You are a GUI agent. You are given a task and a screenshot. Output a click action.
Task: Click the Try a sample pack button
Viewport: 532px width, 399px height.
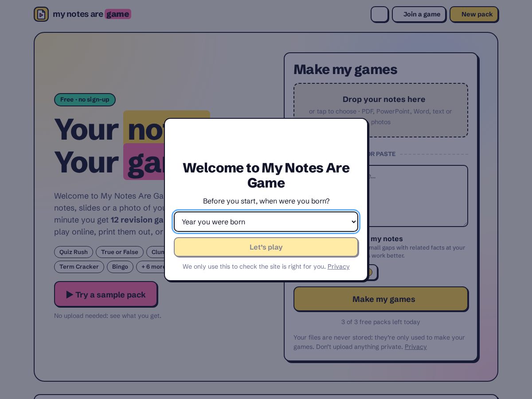106,294
